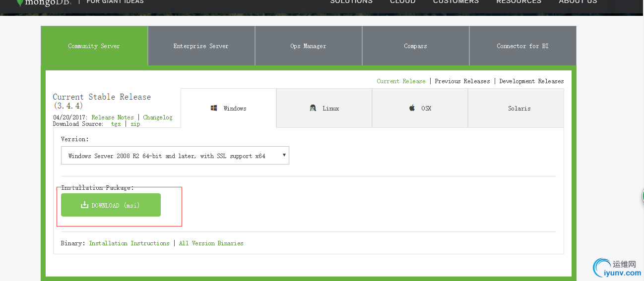
Task: Open the Development Releases link
Action: (531, 81)
